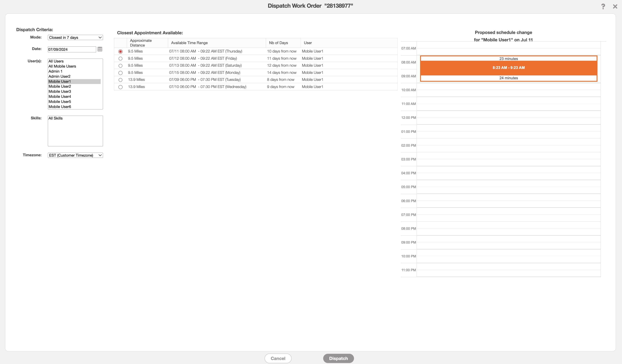Select the 07/12 Friday appointment radio
The image size is (622, 364).
120,59
